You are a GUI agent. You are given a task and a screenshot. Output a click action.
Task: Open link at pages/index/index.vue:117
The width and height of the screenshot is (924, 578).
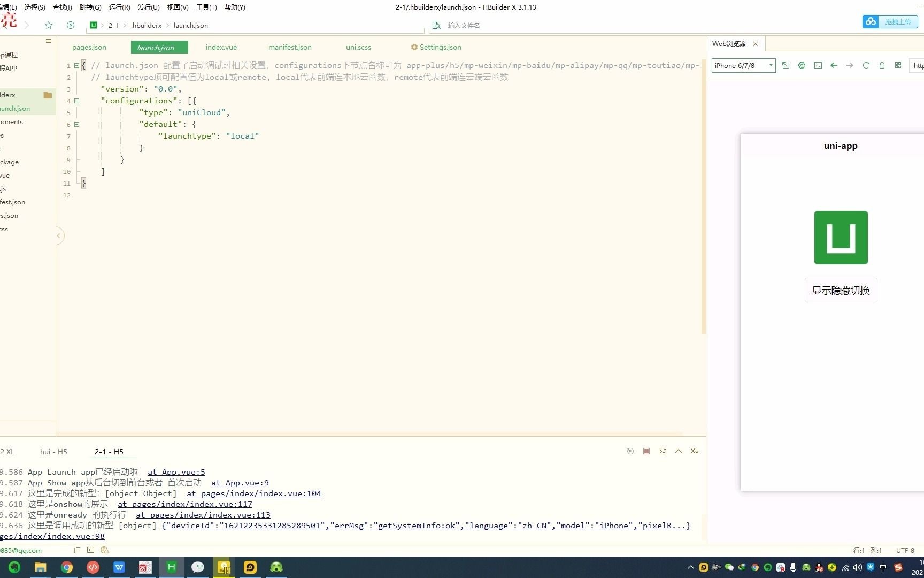coord(185,504)
